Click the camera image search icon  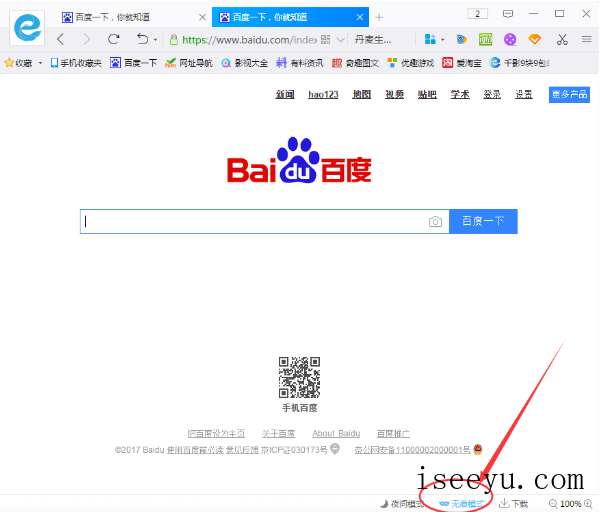[435, 221]
